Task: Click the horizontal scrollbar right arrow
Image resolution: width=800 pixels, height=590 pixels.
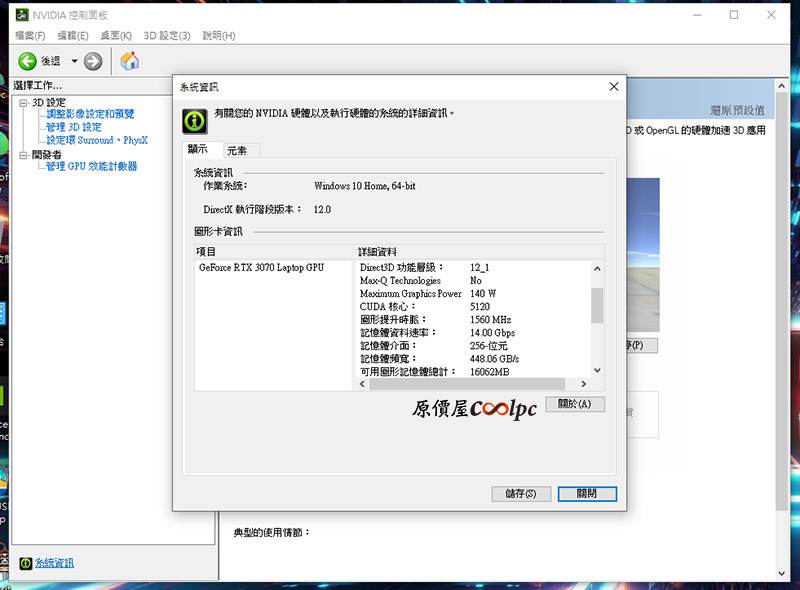Action: tap(584, 384)
